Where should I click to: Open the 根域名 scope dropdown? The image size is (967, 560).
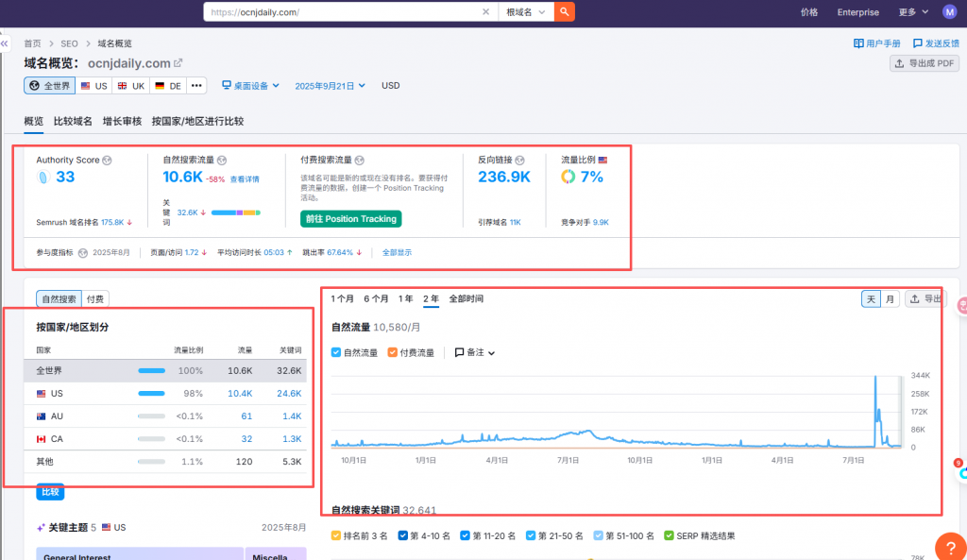(525, 12)
